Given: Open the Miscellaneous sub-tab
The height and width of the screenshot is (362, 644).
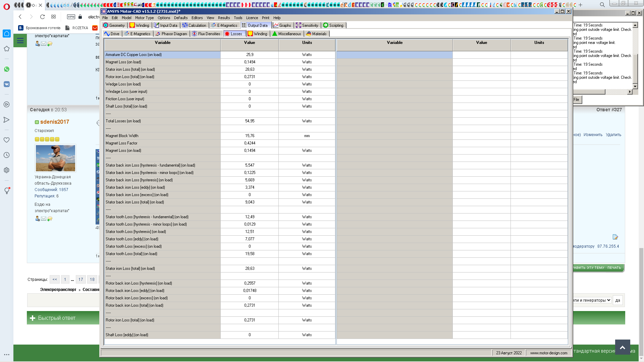Looking at the screenshot, I should coord(287,34).
